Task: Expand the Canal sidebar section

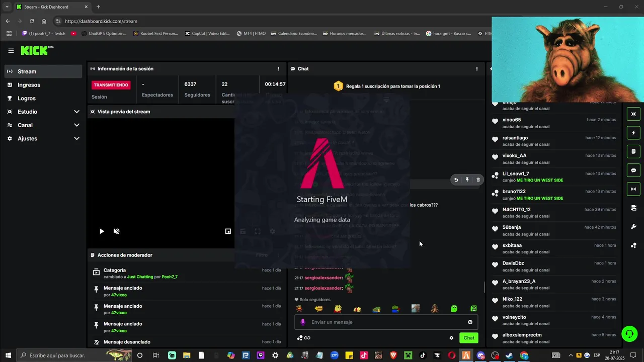Action: [x=43, y=125]
